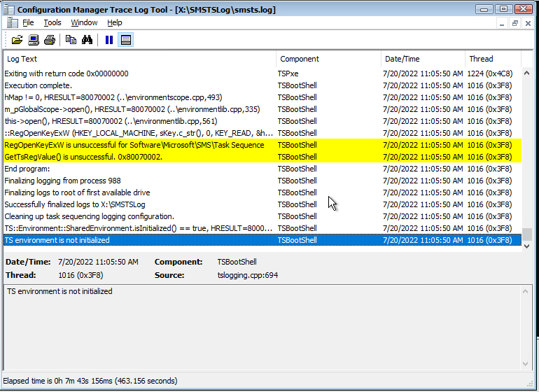
Task: Click the Copy to clipboard icon
Action: point(71,40)
